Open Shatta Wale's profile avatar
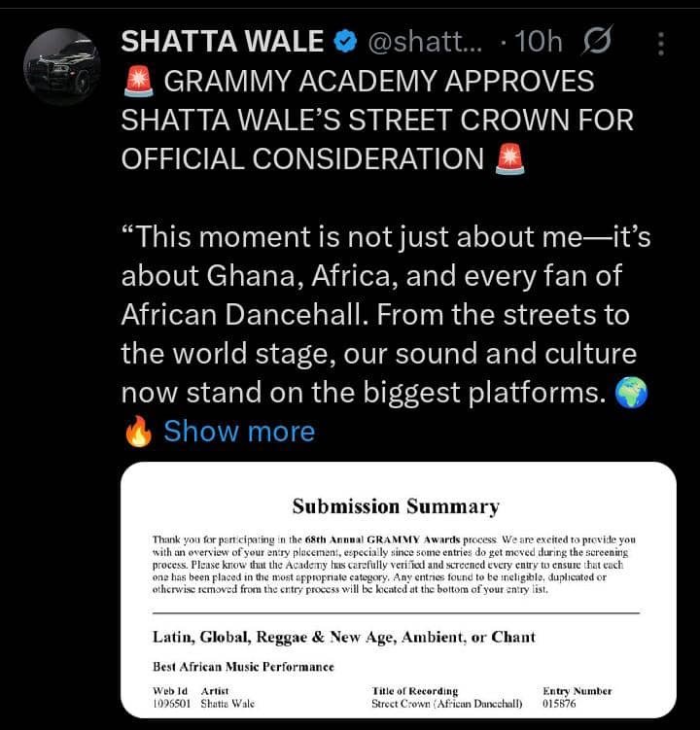 pos(62,66)
